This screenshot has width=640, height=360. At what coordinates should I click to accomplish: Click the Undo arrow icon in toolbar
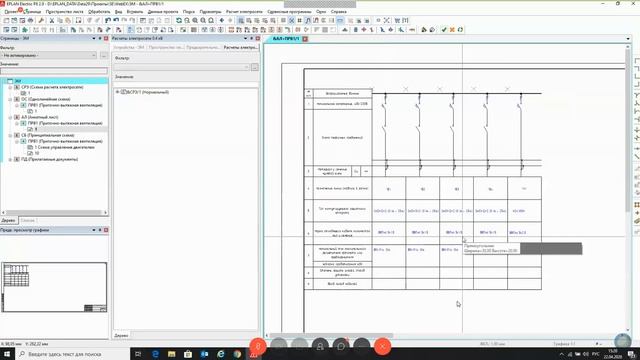(x=116, y=20)
